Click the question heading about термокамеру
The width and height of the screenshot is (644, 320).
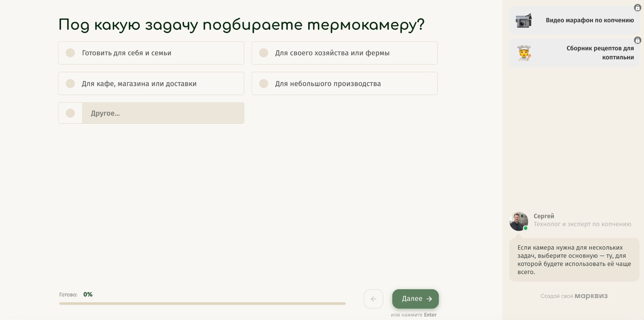pos(241,25)
